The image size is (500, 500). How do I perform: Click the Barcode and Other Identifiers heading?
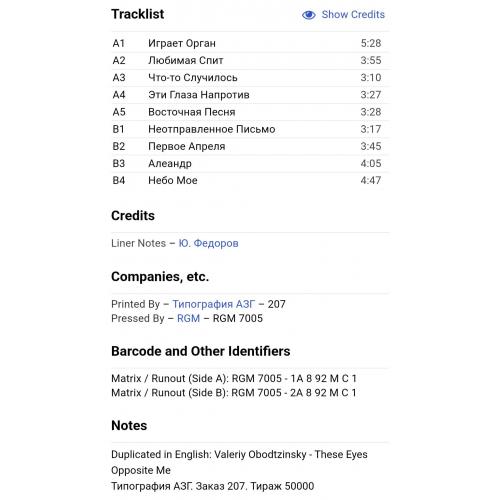201,351
